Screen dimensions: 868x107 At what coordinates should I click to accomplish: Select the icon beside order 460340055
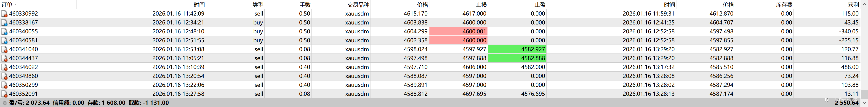4,32
